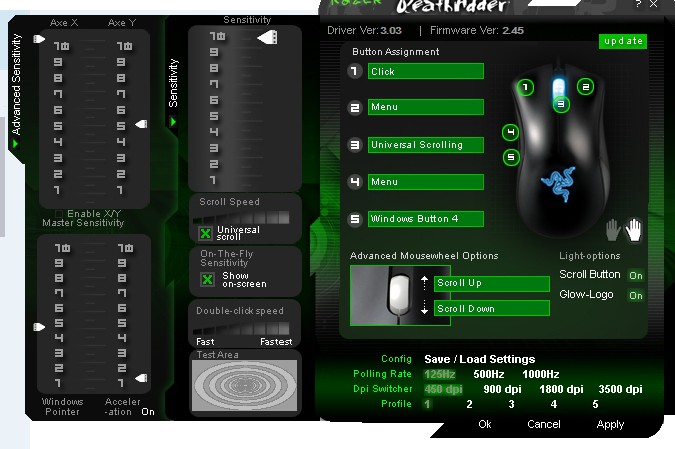Open button 4 Menu assignment dropdown
The height and width of the screenshot is (449, 675).
[426, 182]
